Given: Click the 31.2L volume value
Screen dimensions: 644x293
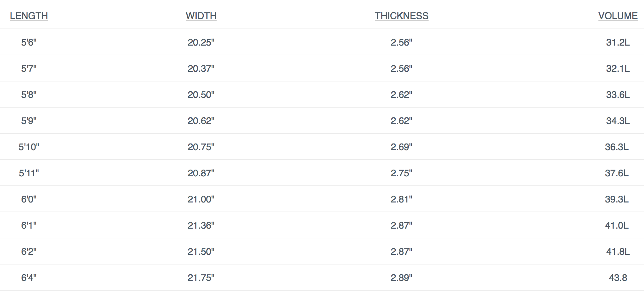Looking at the screenshot, I should [x=618, y=42].
